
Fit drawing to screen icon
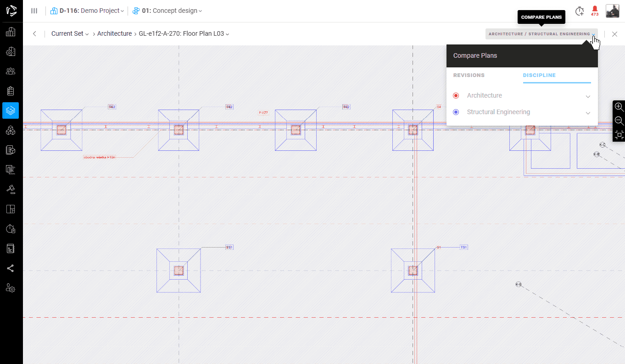coord(619,135)
